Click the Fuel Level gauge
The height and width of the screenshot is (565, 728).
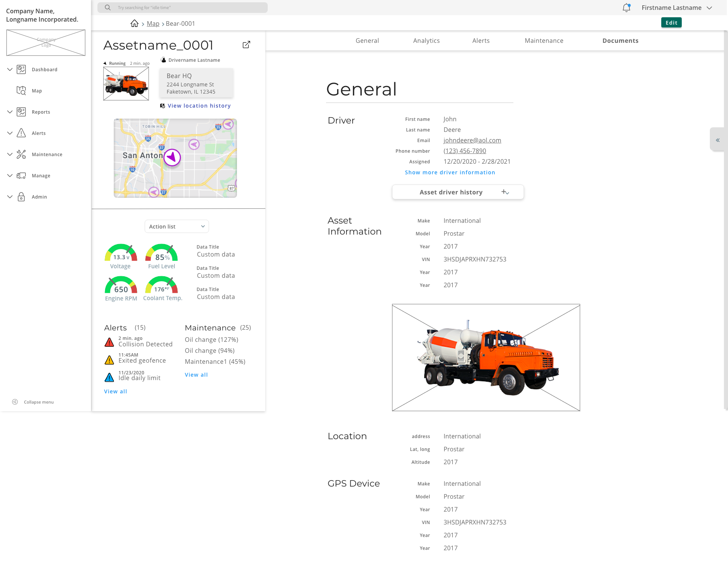pos(162,256)
